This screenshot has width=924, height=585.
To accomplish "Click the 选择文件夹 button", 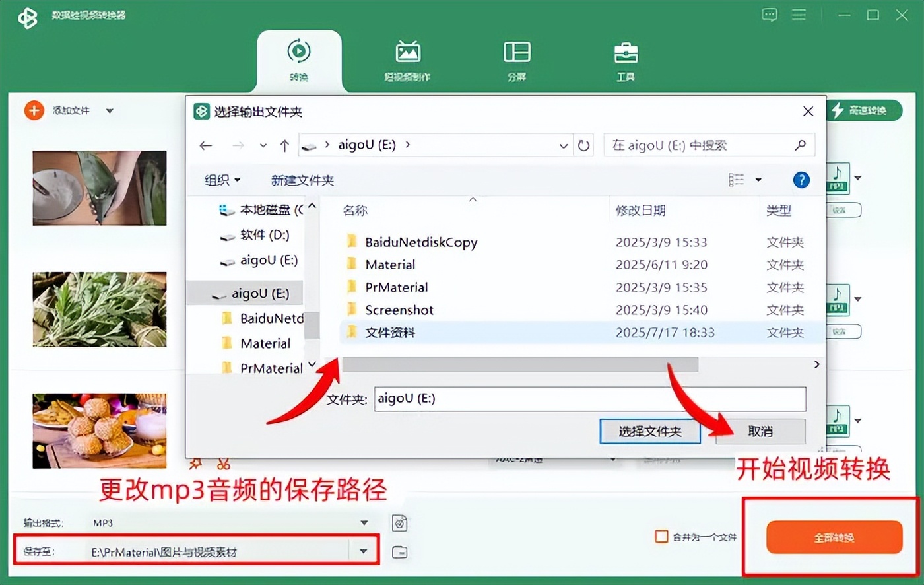I will coord(649,432).
